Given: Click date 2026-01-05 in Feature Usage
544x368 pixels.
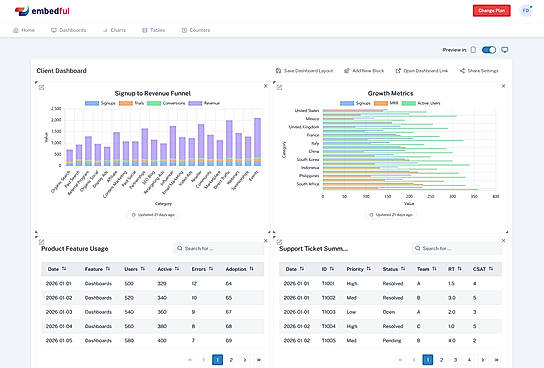Looking at the screenshot, I should coord(59,341).
